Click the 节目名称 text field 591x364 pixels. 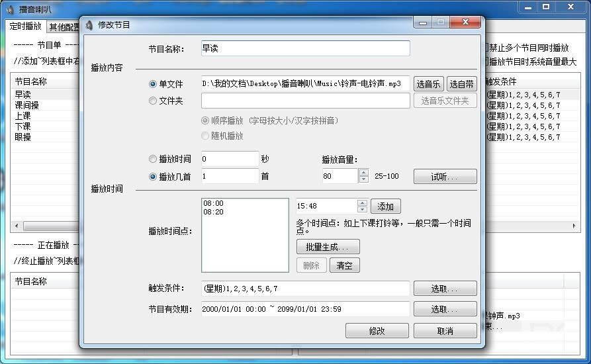click(305, 48)
